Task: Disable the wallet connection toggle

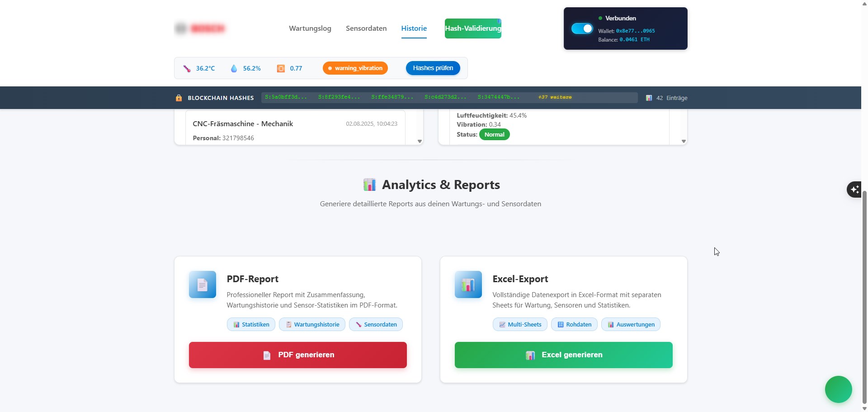Action: 581,28
